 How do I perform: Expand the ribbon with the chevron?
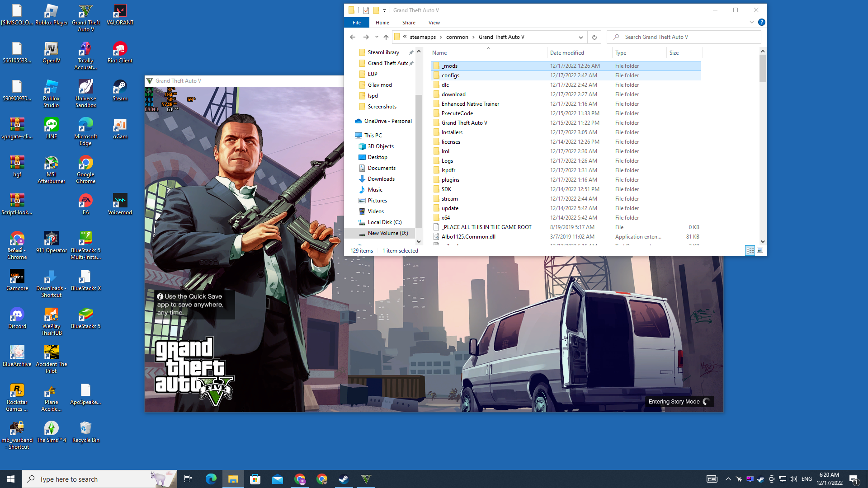(752, 22)
